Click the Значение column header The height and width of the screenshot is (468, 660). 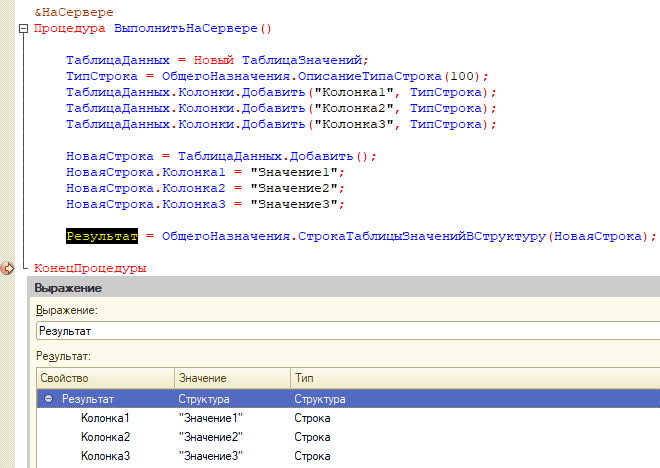point(230,378)
